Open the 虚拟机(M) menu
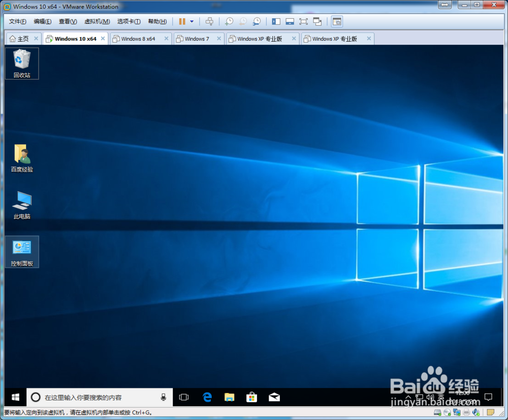Image resolution: width=508 pixels, height=420 pixels. coord(97,21)
